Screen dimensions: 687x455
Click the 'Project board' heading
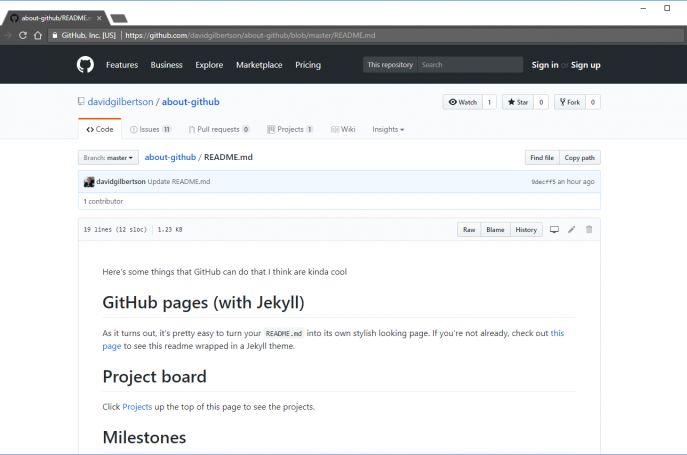[154, 377]
